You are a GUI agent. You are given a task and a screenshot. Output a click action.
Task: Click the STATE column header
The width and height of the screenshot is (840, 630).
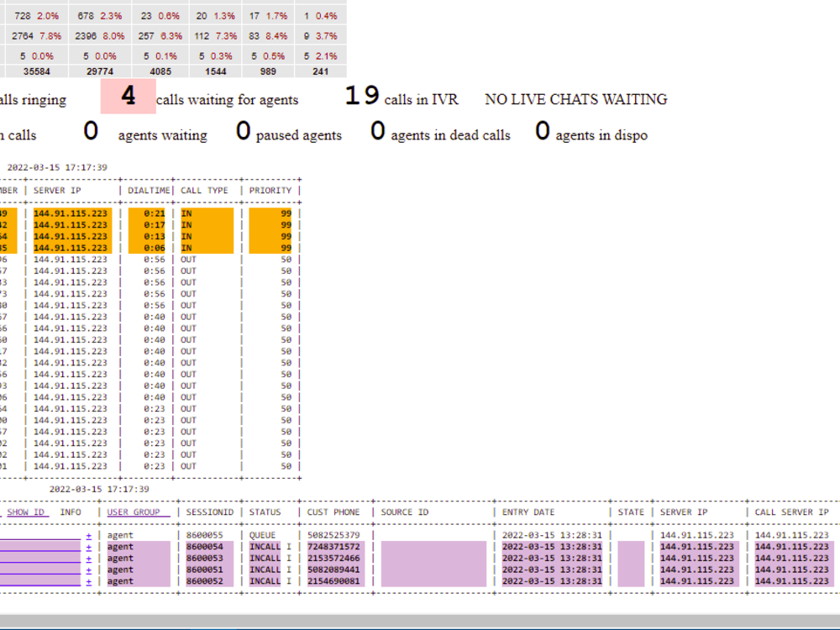tap(631, 512)
